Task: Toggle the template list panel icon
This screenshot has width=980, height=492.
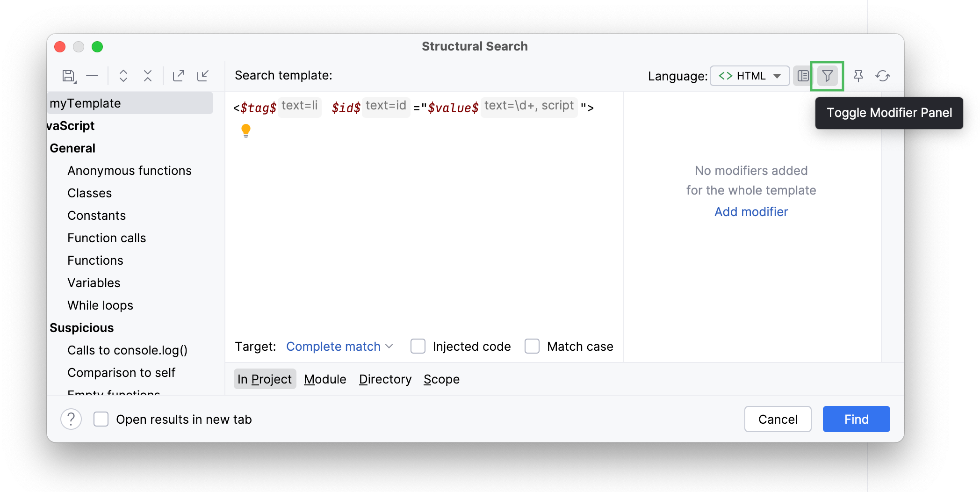Action: click(x=803, y=76)
